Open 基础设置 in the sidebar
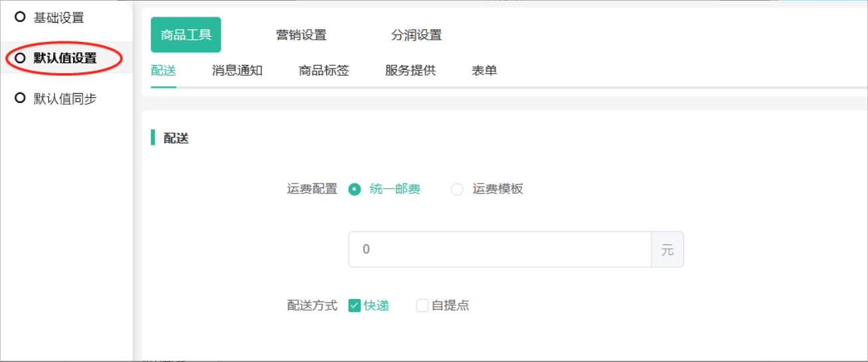The height and width of the screenshot is (362, 868). [x=58, y=18]
